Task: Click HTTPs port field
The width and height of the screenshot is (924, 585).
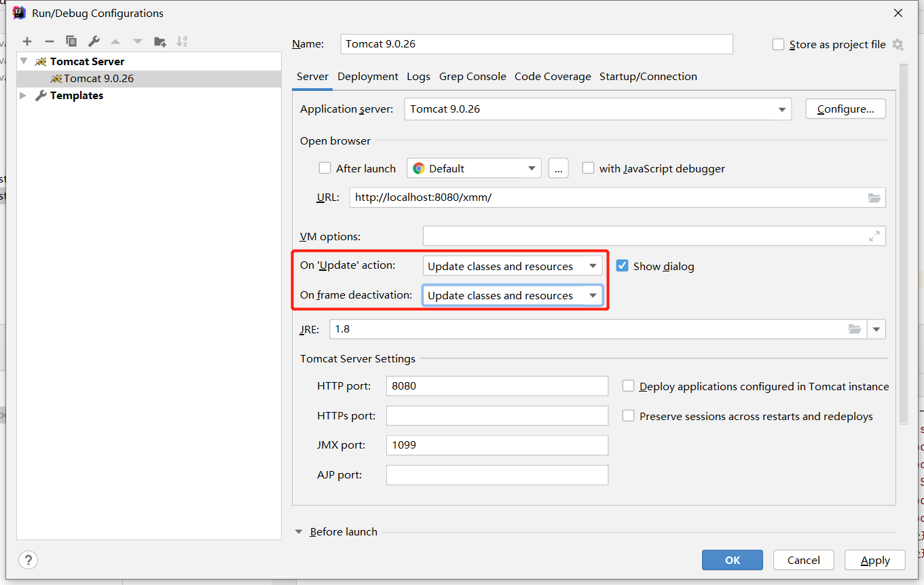Action: pyautogui.click(x=497, y=415)
